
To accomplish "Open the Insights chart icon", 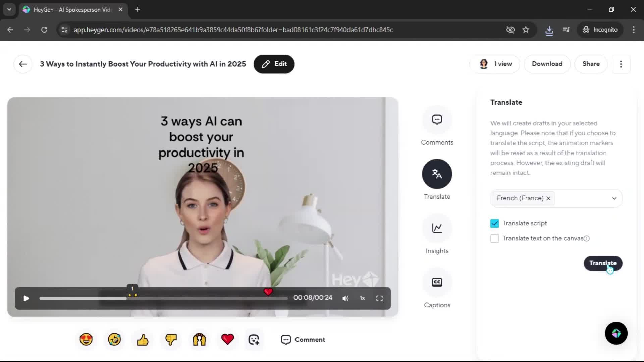I will (x=437, y=228).
